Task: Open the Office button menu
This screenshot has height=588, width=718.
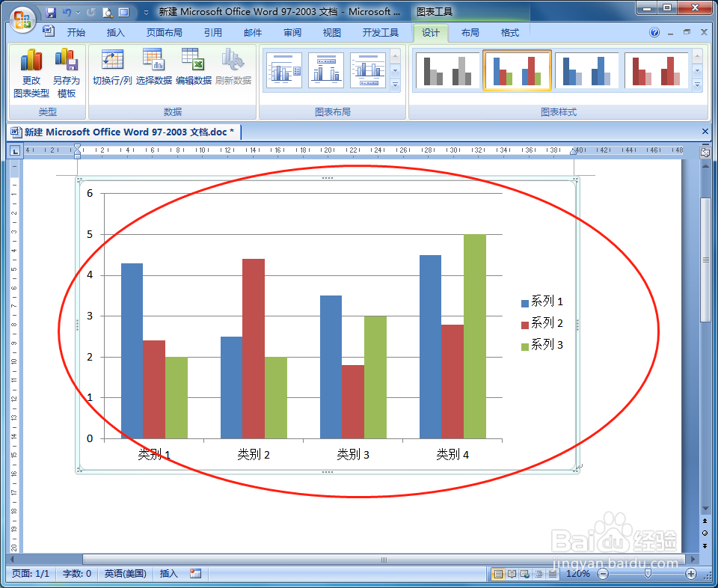Action: pos(22,19)
